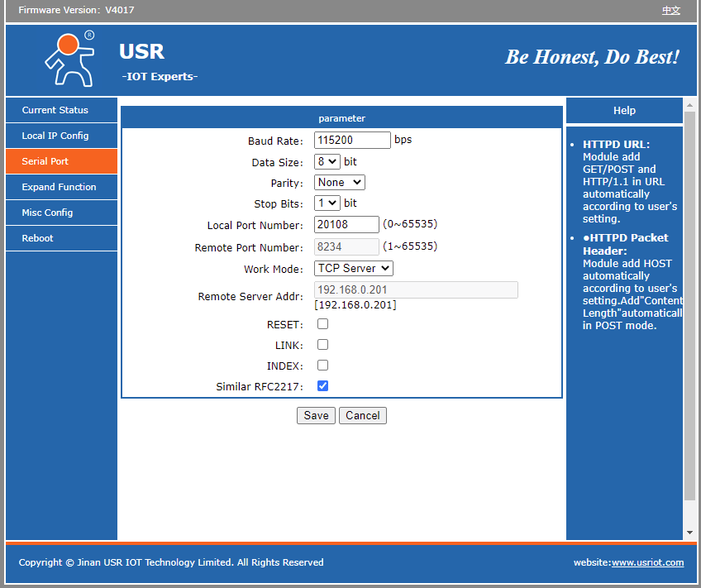
Task: Click the Help panel scrollbar down arrow
Action: [689, 533]
